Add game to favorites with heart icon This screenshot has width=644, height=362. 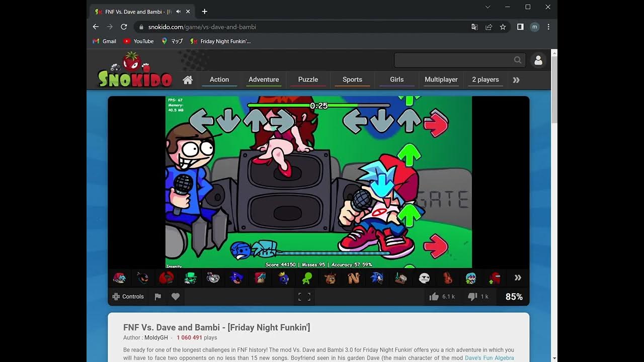point(176,297)
